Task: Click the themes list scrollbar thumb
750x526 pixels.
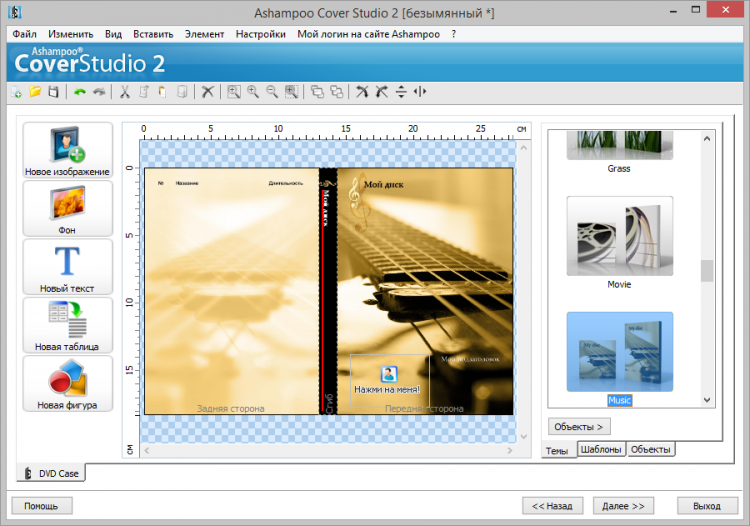Action: click(707, 271)
